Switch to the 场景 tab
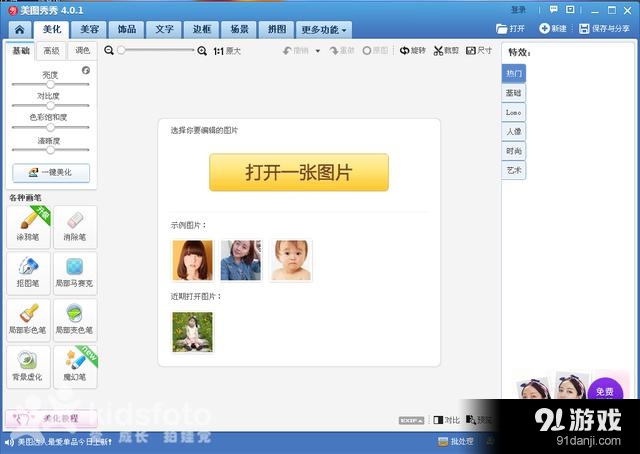640x454 pixels. point(239,29)
